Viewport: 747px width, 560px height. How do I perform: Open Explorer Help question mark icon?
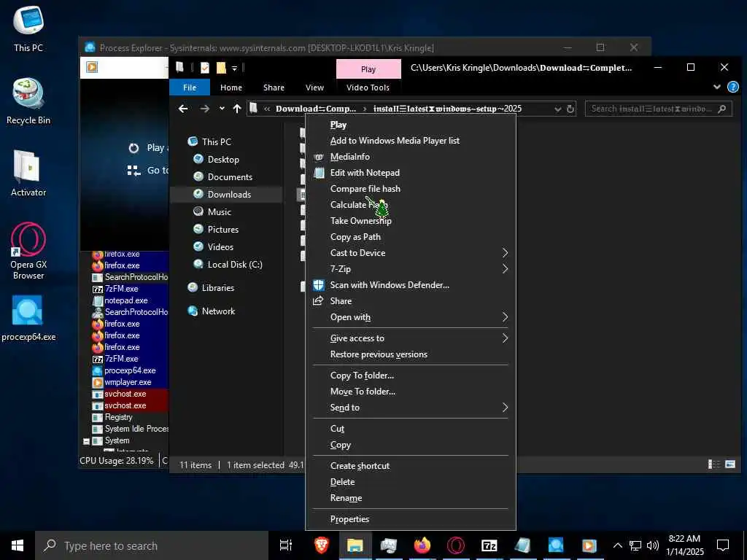tap(732, 87)
